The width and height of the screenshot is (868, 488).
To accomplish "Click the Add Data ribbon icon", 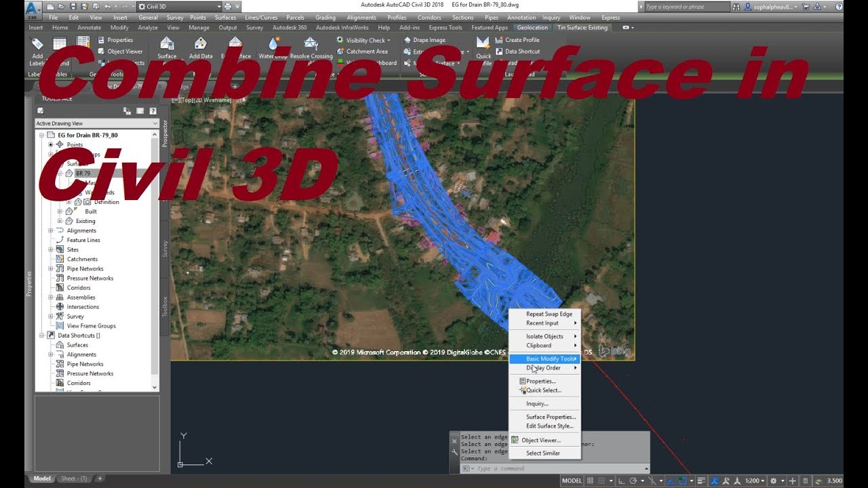I will (x=201, y=47).
